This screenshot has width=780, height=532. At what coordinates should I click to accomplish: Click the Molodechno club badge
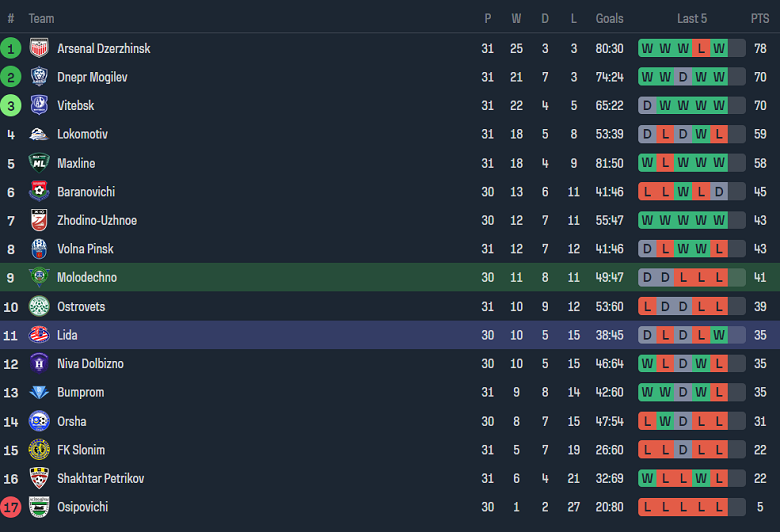click(x=39, y=277)
